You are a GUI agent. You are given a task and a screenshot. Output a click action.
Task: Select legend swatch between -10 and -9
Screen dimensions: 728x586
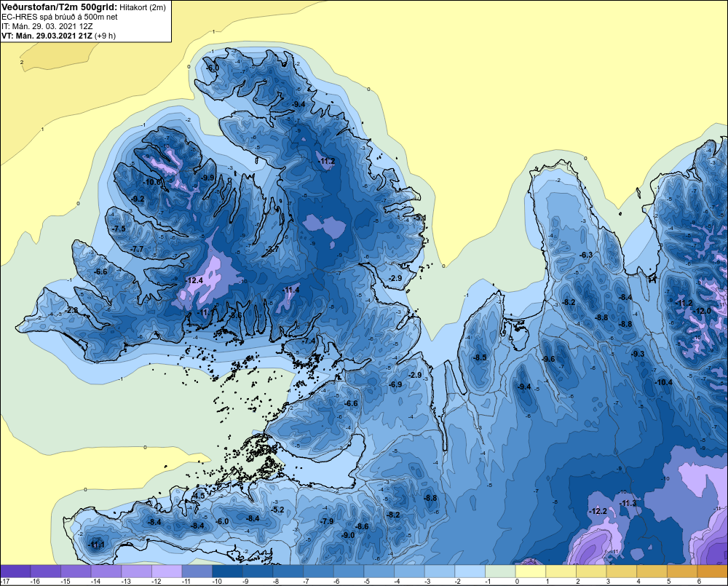tap(227, 571)
